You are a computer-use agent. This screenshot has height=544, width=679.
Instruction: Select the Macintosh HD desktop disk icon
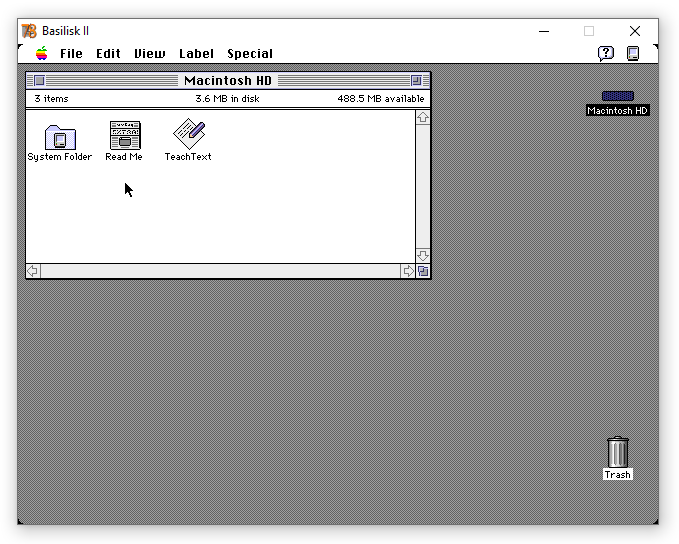618,96
